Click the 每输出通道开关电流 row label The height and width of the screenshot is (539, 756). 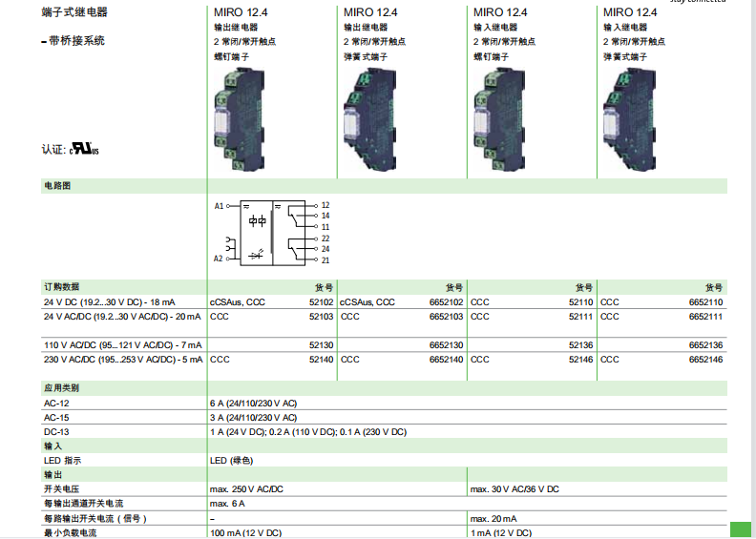(x=84, y=504)
